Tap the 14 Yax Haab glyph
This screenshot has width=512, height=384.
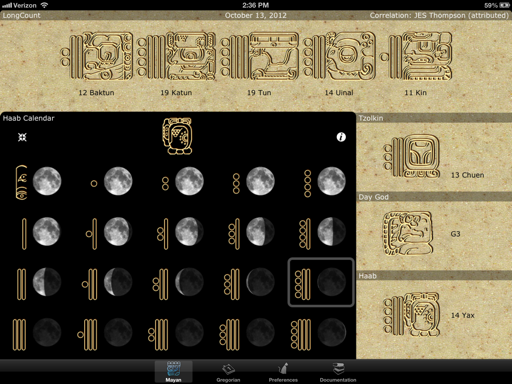click(x=412, y=315)
